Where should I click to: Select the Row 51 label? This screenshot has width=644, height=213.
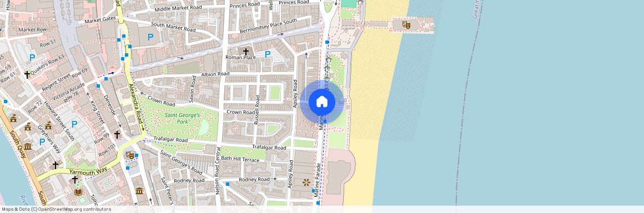click(48, 43)
